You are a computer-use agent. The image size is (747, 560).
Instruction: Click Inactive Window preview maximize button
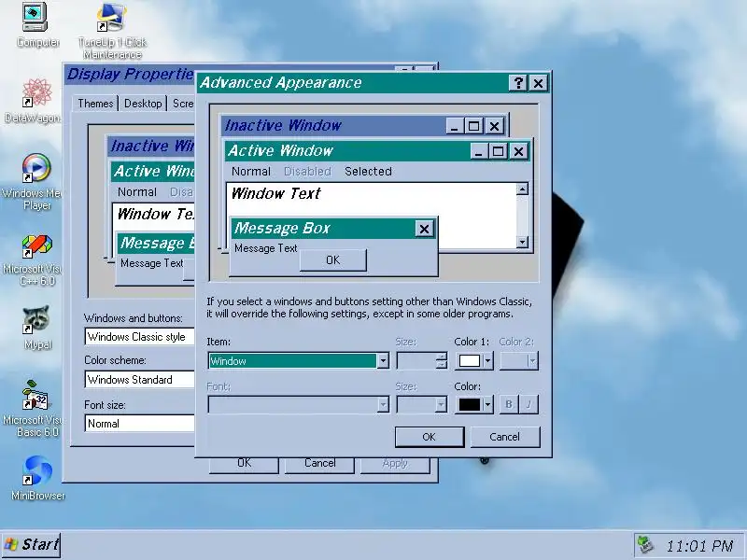click(473, 126)
